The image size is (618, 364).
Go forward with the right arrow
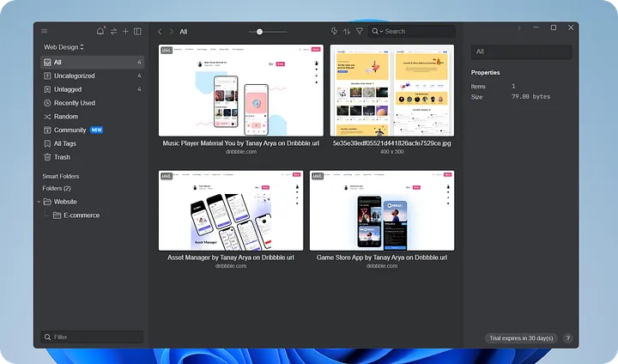(172, 32)
